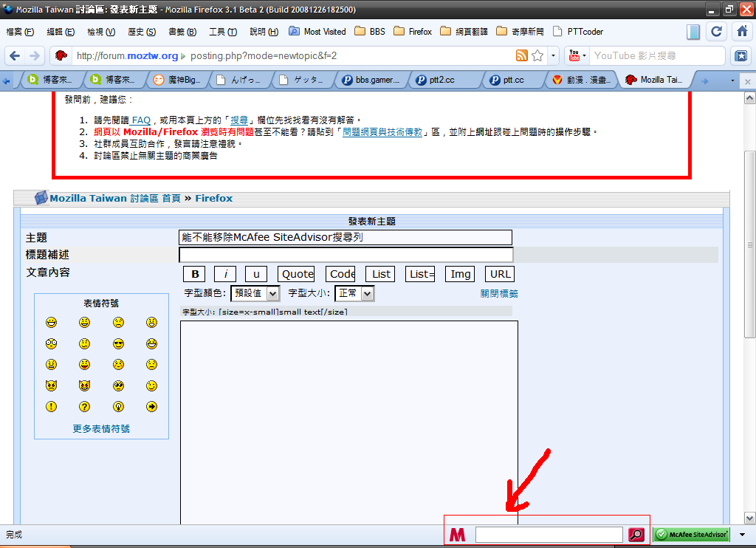The height and width of the screenshot is (548, 756).
Task: Switch to the ptt2.cc tab
Action: coord(444,80)
